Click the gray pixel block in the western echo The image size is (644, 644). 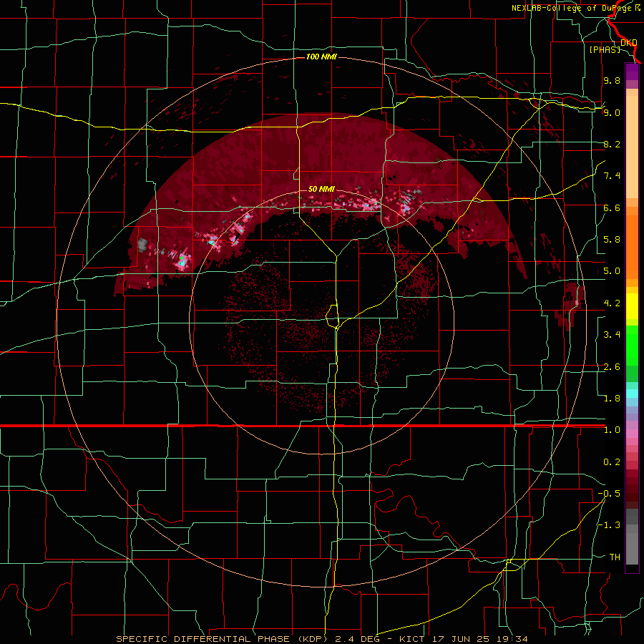tap(142, 245)
